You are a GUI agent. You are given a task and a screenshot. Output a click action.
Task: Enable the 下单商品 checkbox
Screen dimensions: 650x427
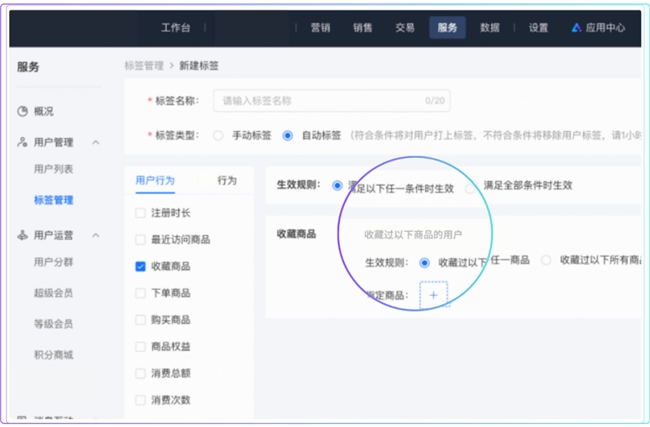[141, 293]
